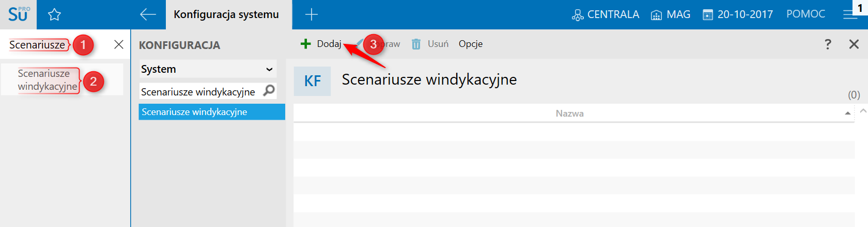Click the green Dodaj plus icon

(x=306, y=44)
